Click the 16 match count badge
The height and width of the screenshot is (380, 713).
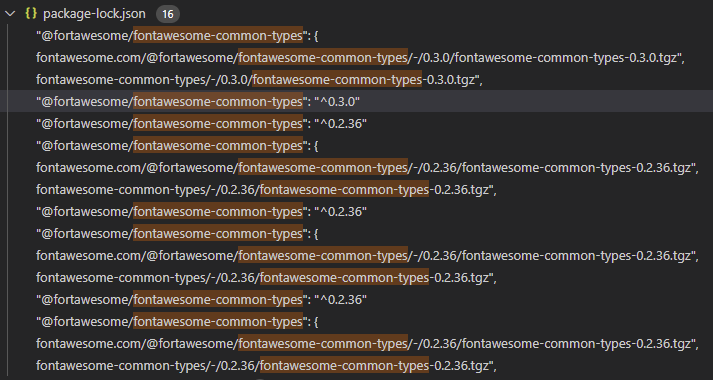point(168,14)
